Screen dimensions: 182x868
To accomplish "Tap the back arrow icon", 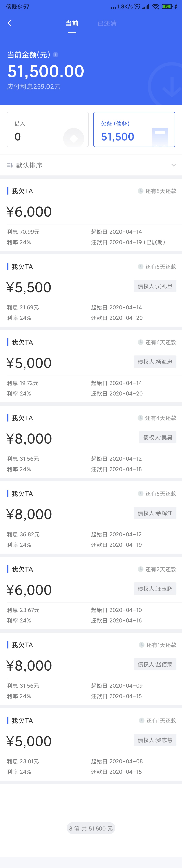I will (x=9, y=23).
